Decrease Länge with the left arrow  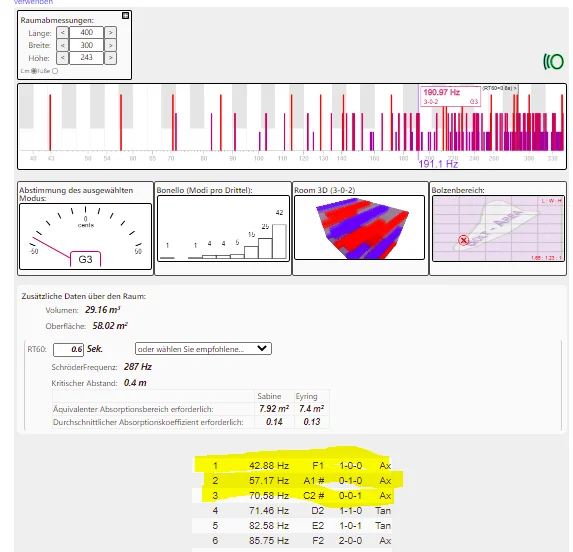pos(62,33)
